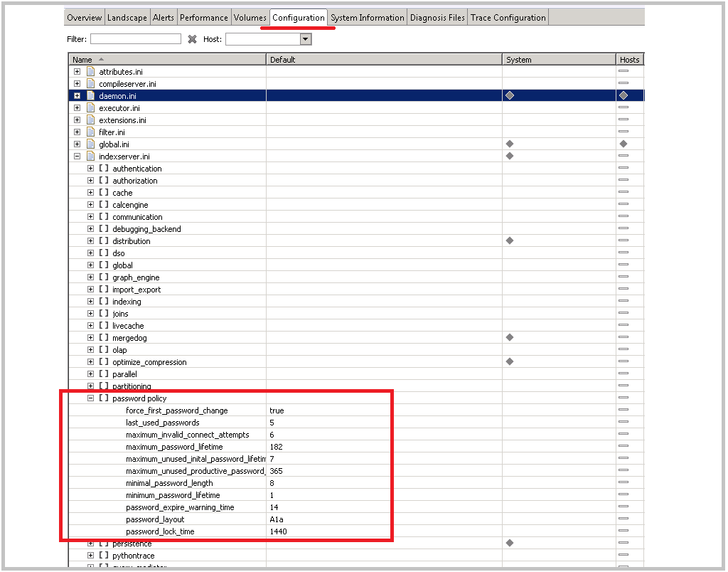The height and width of the screenshot is (572, 728).
Task: Click the Hosts diamond icon for global.ini
Action: click(x=623, y=144)
